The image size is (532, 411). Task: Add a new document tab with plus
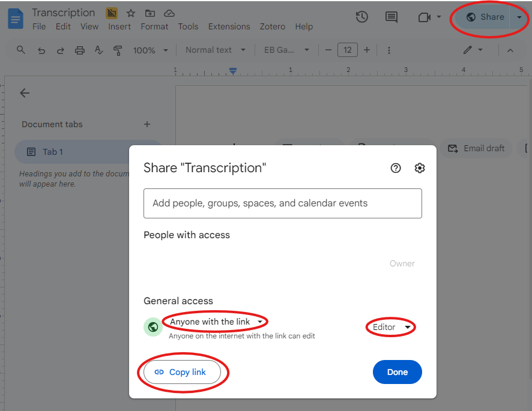click(147, 124)
